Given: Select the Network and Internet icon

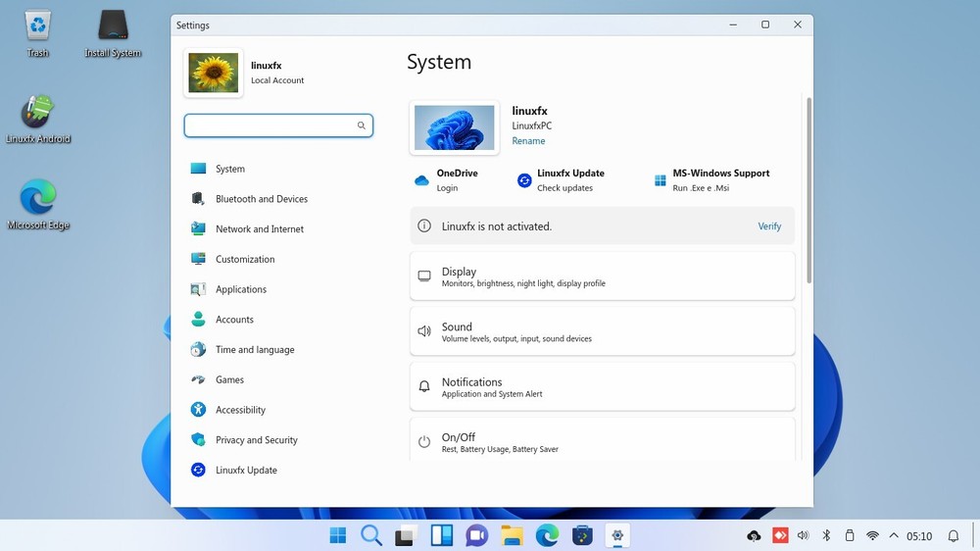Looking at the screenshot, I should [x=198, y=229].
